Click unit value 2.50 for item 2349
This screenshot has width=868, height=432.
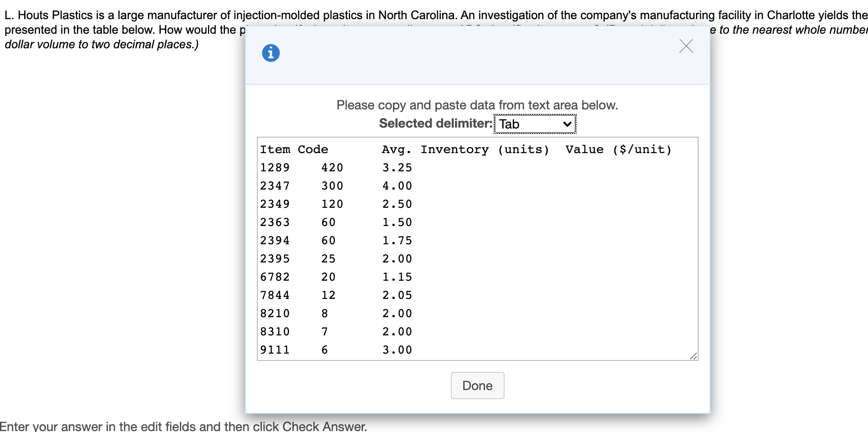pyautogui.click(x=397, y=204)
